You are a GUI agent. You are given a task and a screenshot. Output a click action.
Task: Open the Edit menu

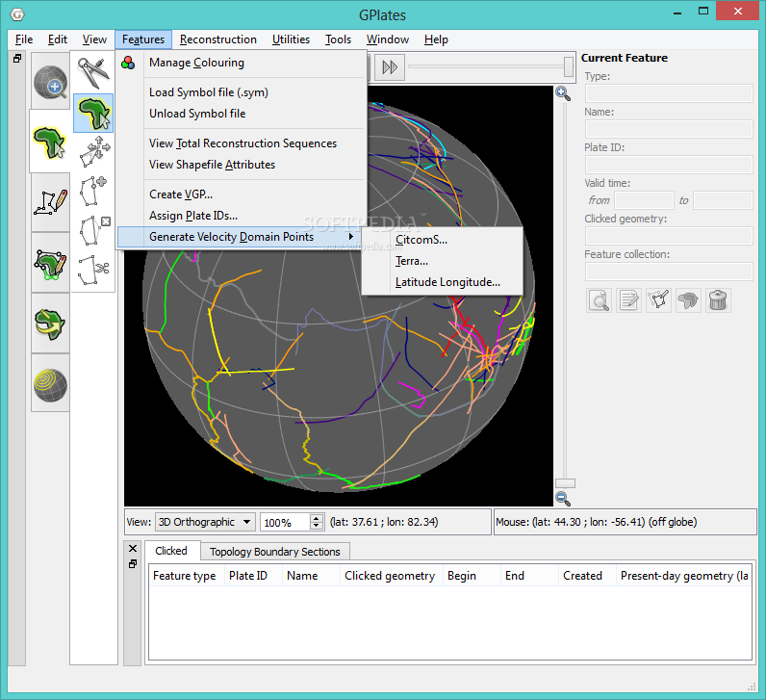click(x=58, y=39)
